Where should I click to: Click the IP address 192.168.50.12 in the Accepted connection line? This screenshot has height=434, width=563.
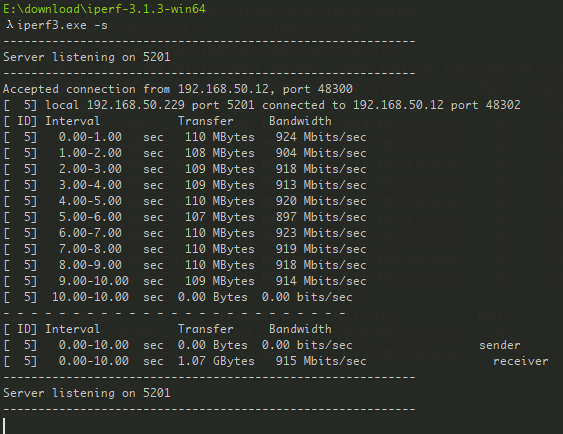click(223, 89)
